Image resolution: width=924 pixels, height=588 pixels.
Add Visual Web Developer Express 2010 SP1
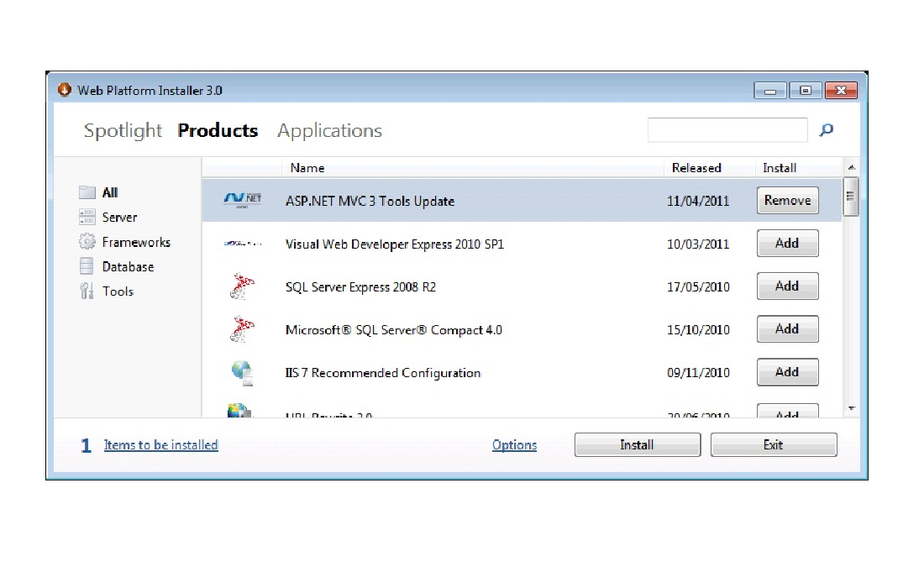pos(787,244)
